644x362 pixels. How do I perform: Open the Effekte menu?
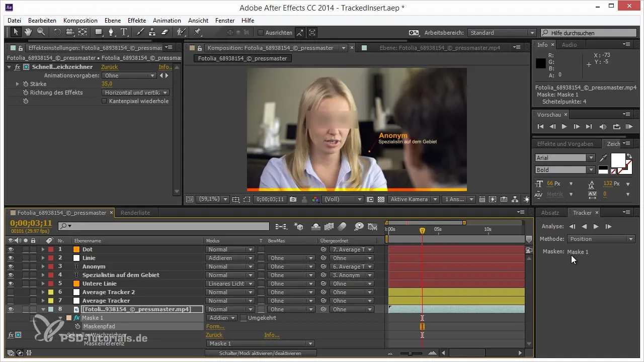[137, 21]
